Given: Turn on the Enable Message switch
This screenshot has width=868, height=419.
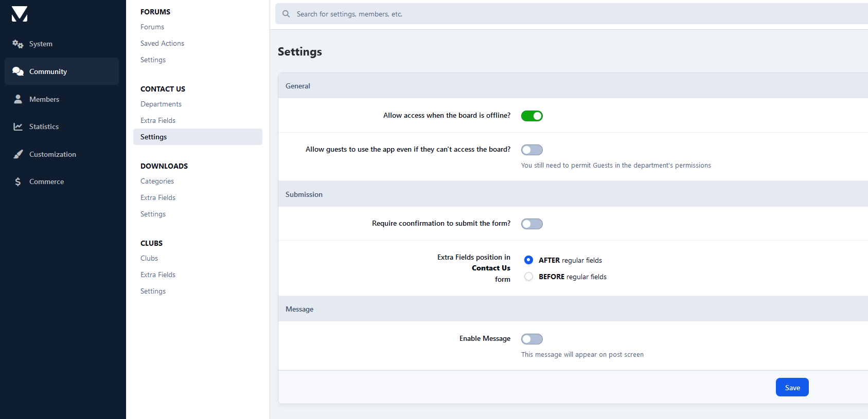Looking at the screenshot, I should (532, 339).
